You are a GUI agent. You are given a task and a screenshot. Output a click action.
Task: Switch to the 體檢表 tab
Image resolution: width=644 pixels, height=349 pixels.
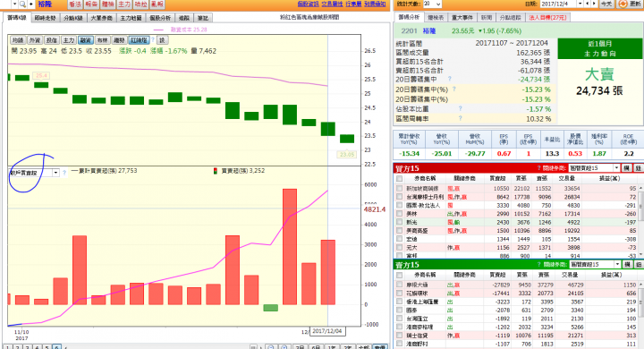tap(436, 18)
